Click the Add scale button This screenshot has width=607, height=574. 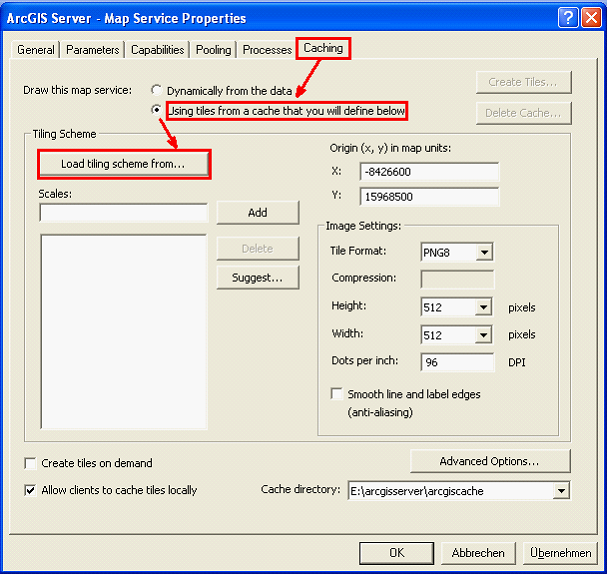tap(258, 212)
